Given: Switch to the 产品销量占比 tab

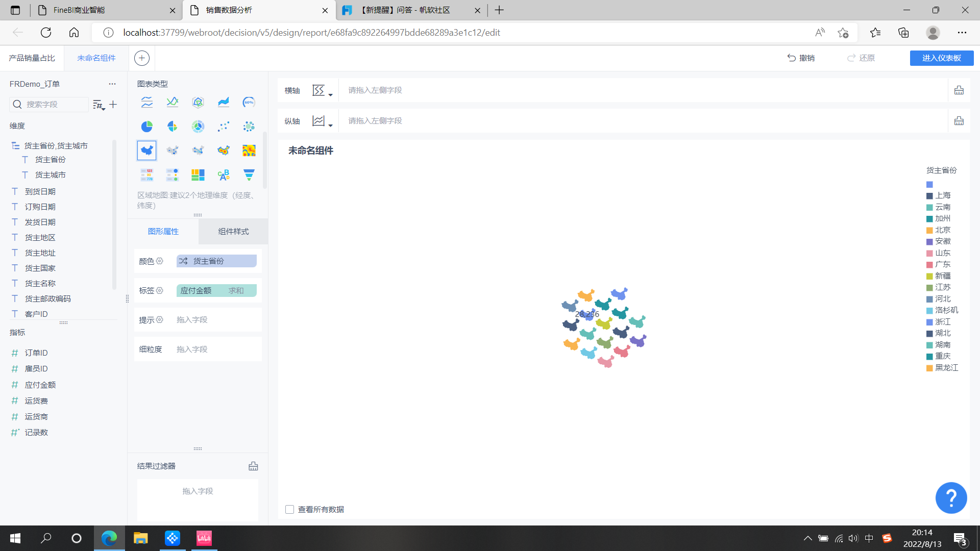Looking at the screenshot, I should pyautogui.click(x=32, y=58).
